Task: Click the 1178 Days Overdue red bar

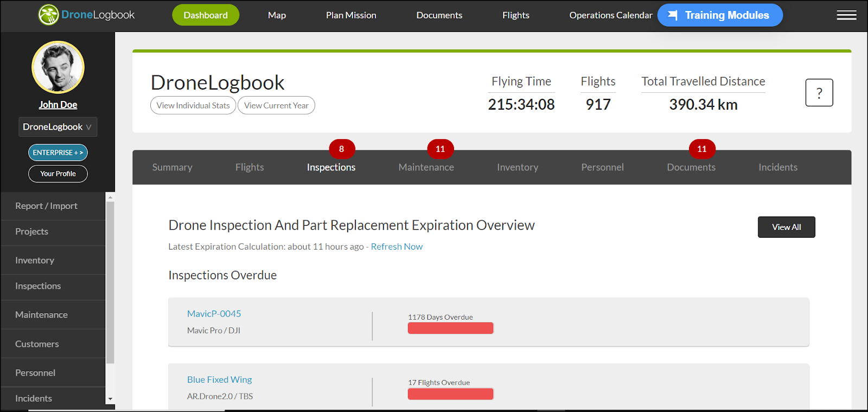Action: 450,328
